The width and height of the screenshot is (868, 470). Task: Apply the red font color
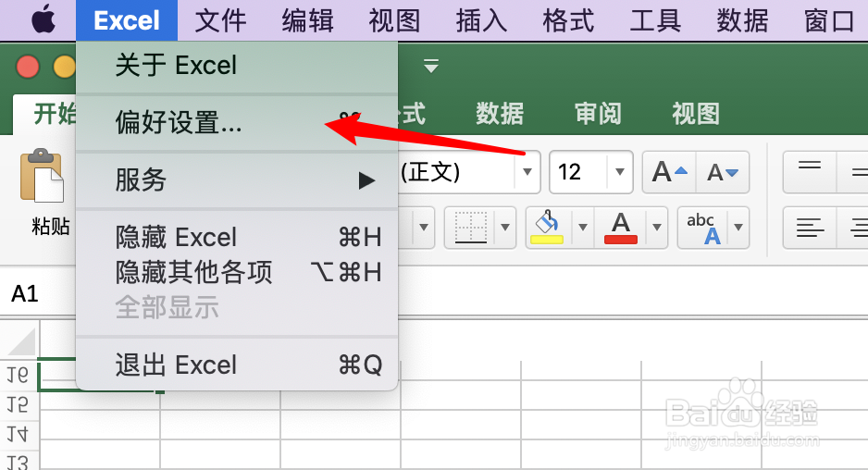point(621,228)
